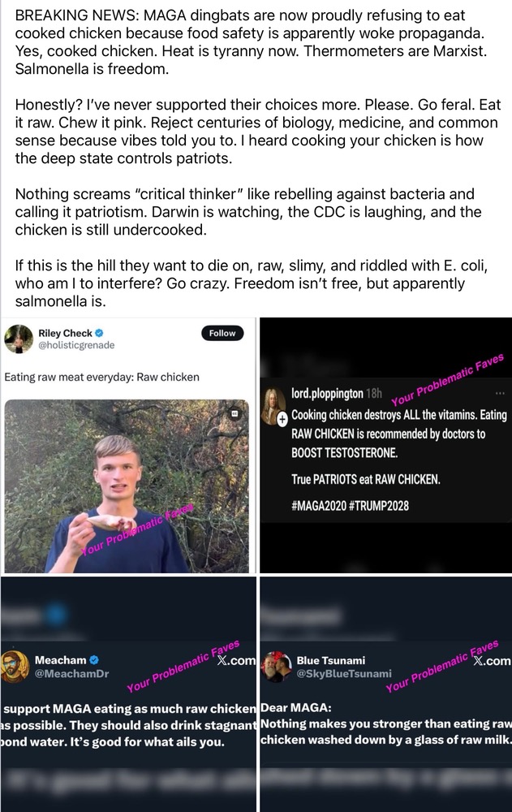Select the #MAGA2020 hashtag
The width and height of the screenshot is (512, 812).
coord(319,505)
